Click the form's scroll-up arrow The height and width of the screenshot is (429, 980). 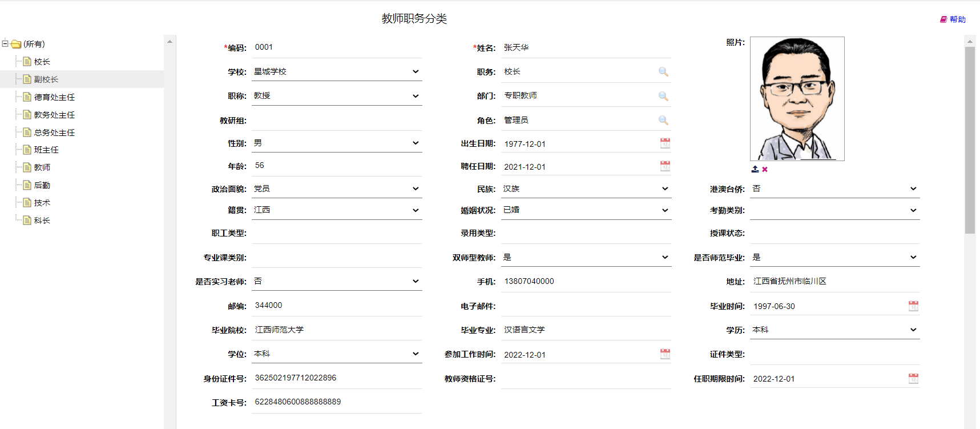click(x=970, y=41)
